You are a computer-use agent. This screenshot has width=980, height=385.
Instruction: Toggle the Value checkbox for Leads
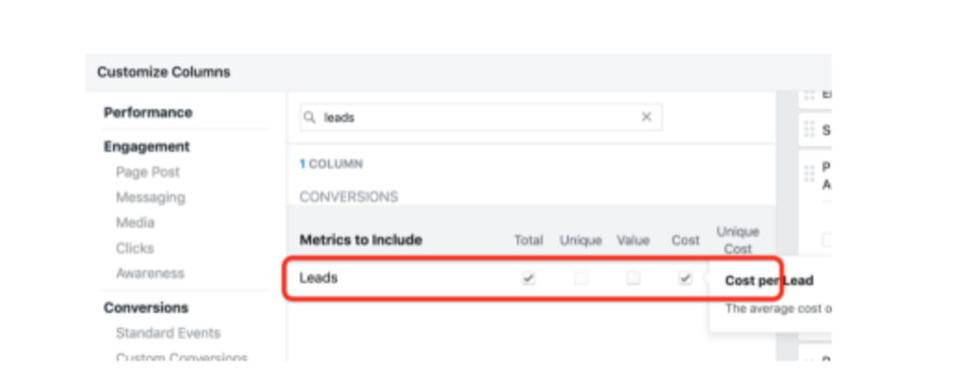pyautogui.click(x=634, y=278)
